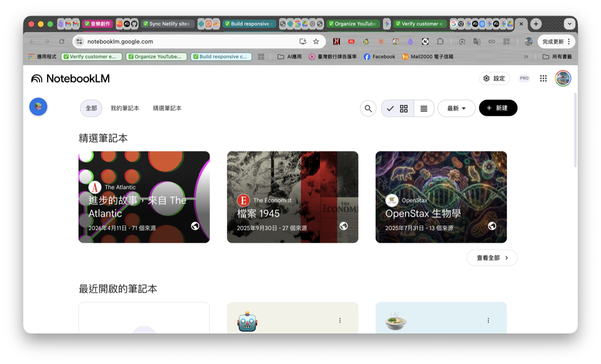
Task: Show hidden bookmarks with the double chevron
Action: click(526, 57)
